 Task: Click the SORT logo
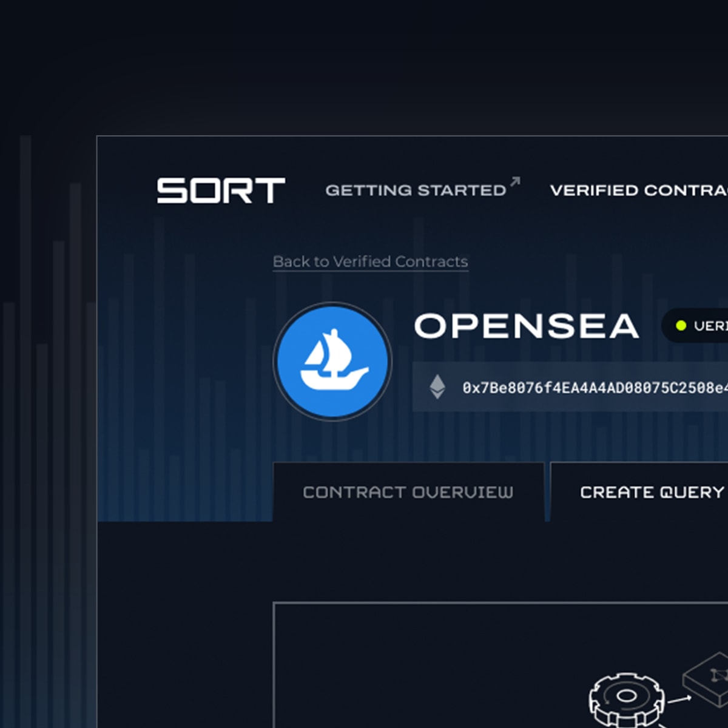point(221,190)
